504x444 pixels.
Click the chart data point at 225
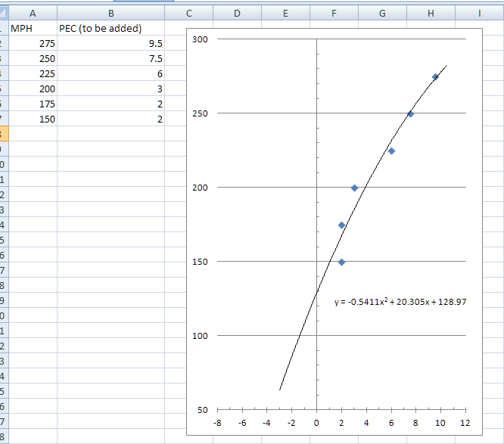click(x=391, y=151)
